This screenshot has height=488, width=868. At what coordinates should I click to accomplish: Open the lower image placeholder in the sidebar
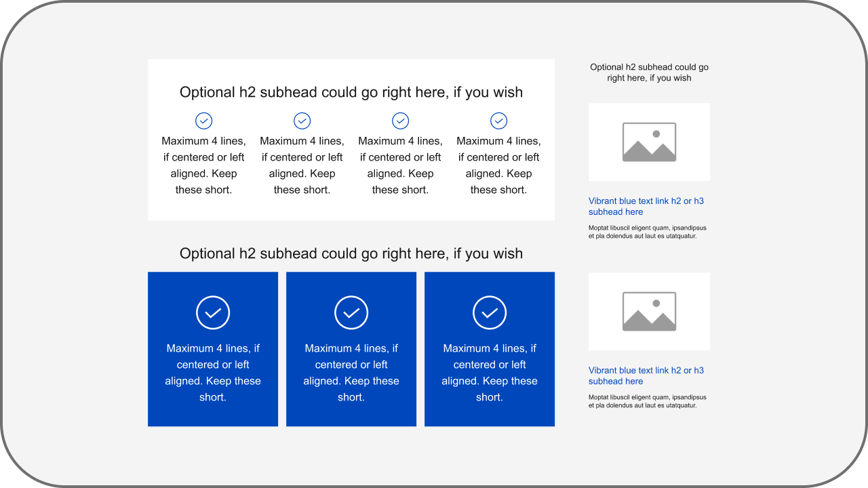pyautogui.click(x=649, y=312)
